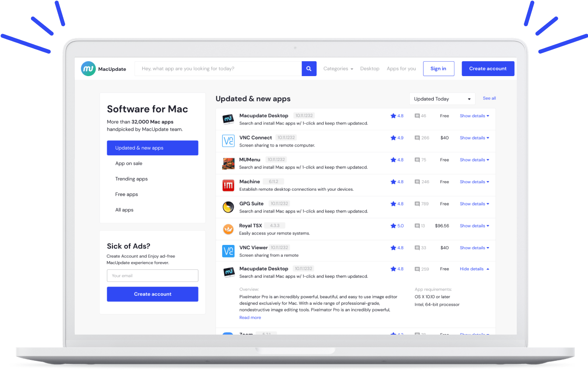This screenshot has height=370, width=588.
Task: Expand Show details for Machine
Action: click(474, 182)
